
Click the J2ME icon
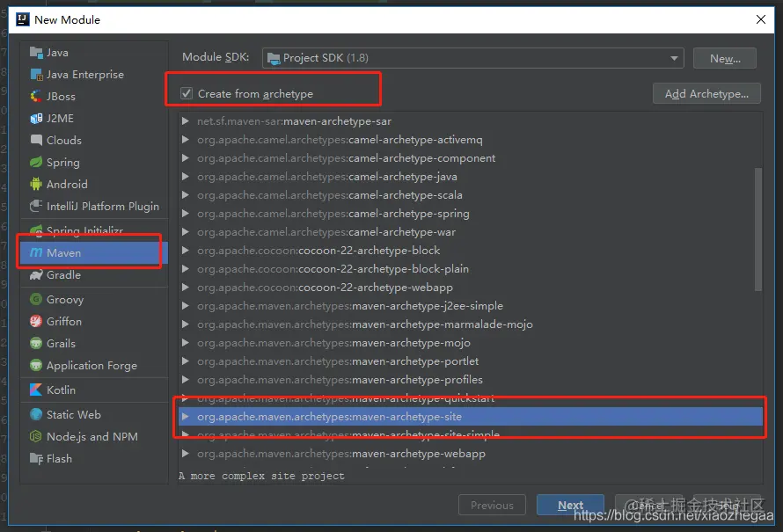point(36,119)
